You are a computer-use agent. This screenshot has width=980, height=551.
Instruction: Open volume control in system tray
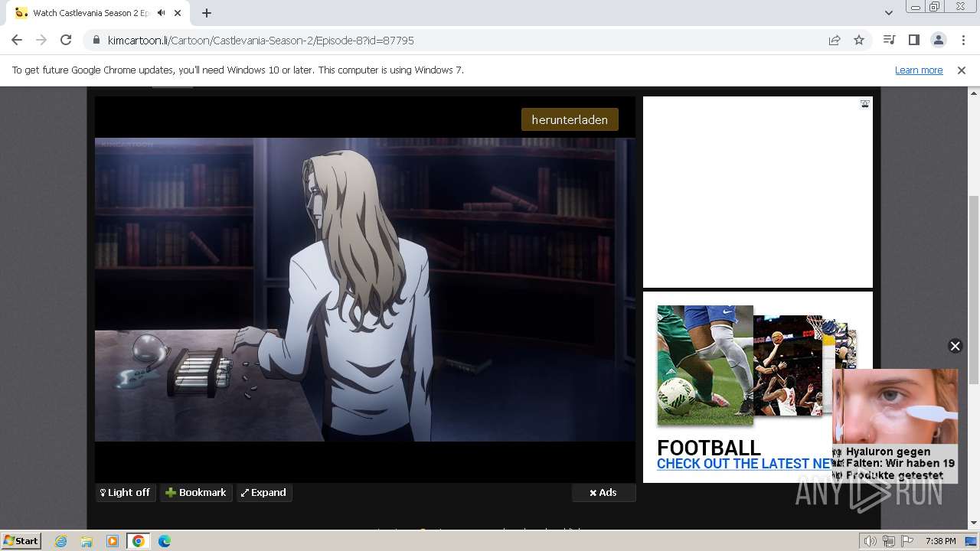coord(870,541)
